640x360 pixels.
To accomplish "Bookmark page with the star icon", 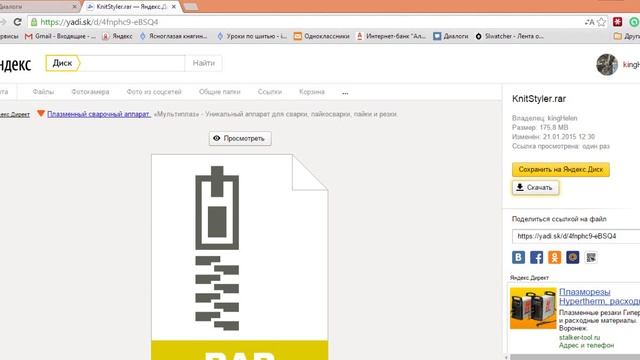I will [601, 22].
